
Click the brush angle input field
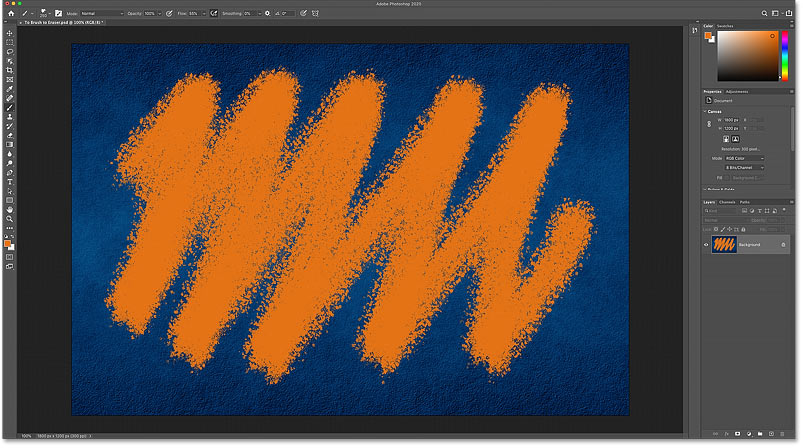click(x=288, y=13)
